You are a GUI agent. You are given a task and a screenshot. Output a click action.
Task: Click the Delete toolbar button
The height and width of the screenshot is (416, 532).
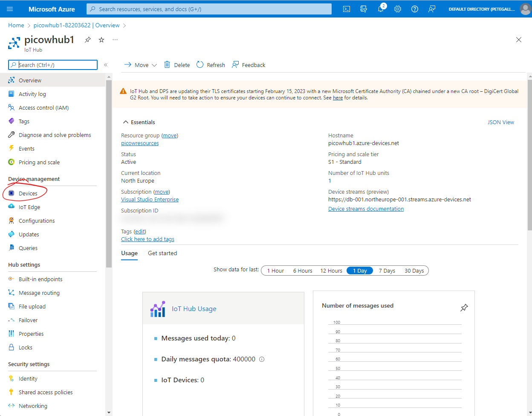pos(177,65)
